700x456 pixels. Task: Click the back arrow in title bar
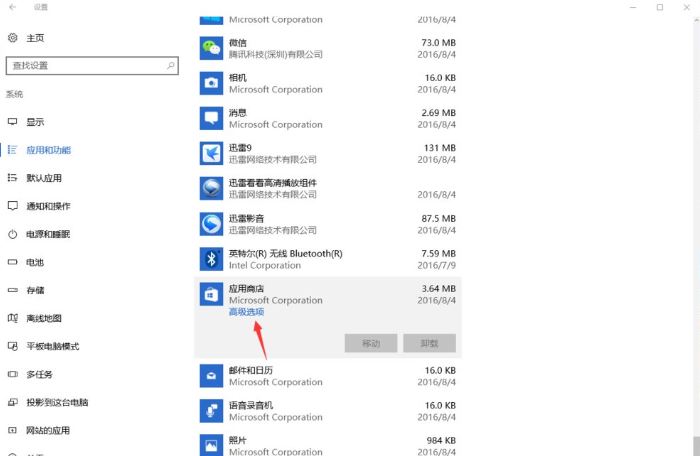pos(12,7)
